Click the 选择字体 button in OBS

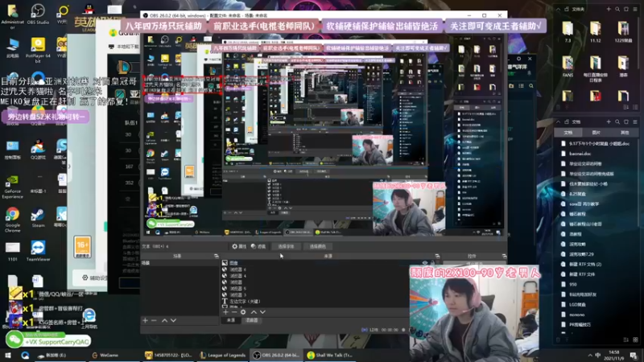tap(286, 246)
